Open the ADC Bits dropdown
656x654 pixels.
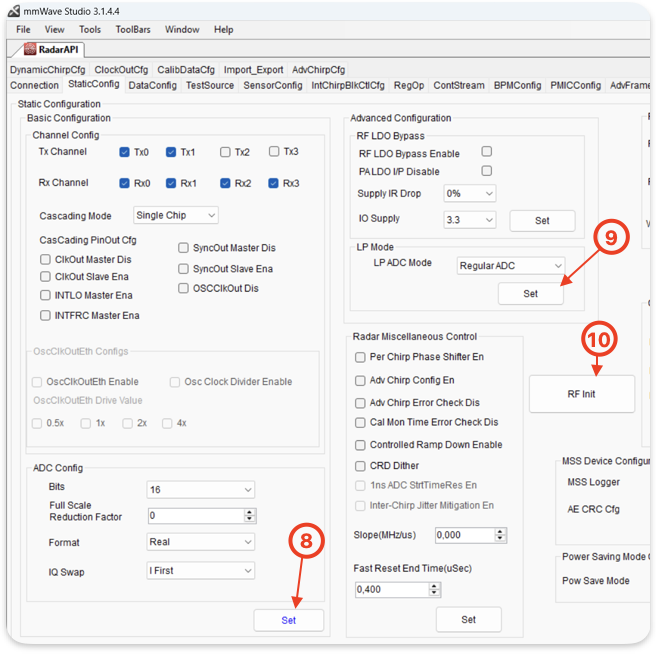[201, 490]
